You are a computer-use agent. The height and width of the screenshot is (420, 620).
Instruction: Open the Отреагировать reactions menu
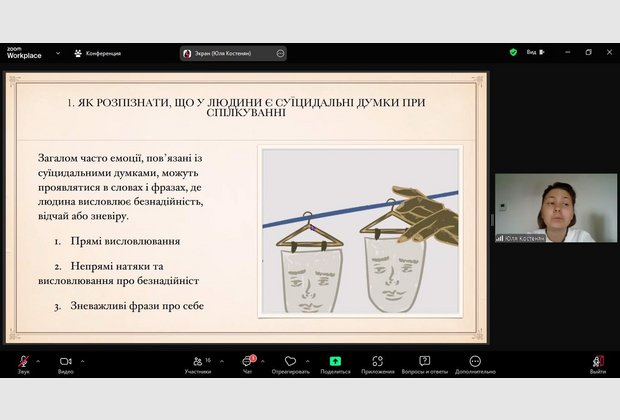(x=290, y=362)
